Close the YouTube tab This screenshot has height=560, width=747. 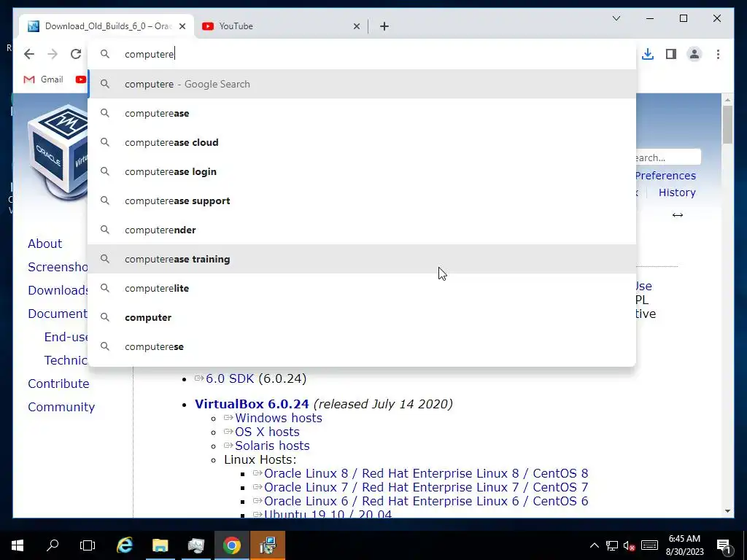356,26
